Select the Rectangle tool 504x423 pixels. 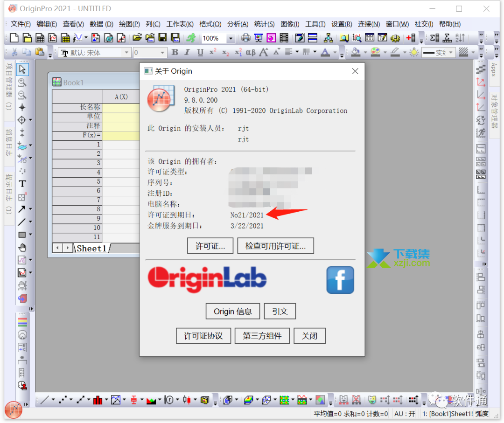click(x=22, y=235)
